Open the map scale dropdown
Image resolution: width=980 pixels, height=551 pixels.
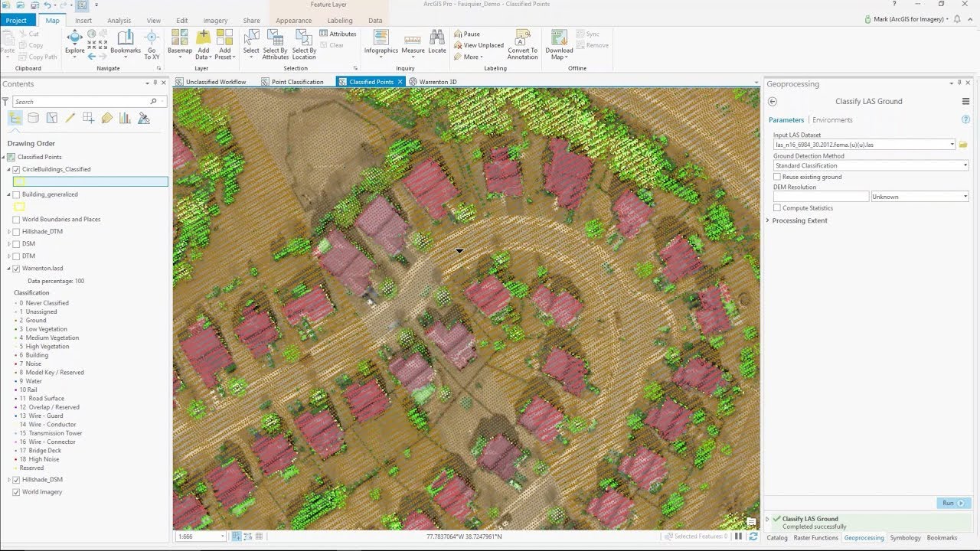click(x=222, y=536)
